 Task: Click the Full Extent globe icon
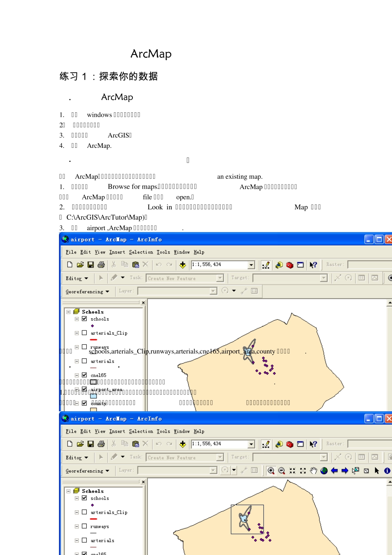click(x=324, y=471)
